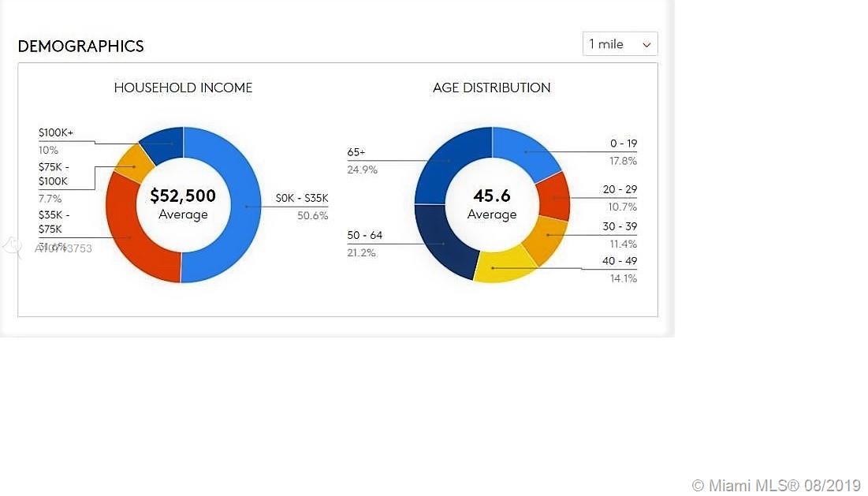Open the 1 mile radius dropdown

tap(620, 44)
